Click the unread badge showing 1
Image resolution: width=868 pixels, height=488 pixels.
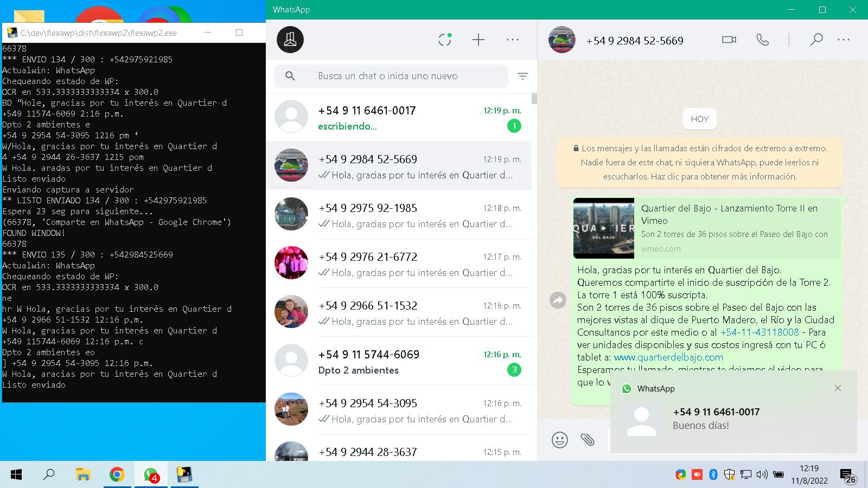click(x=514, y=126)
